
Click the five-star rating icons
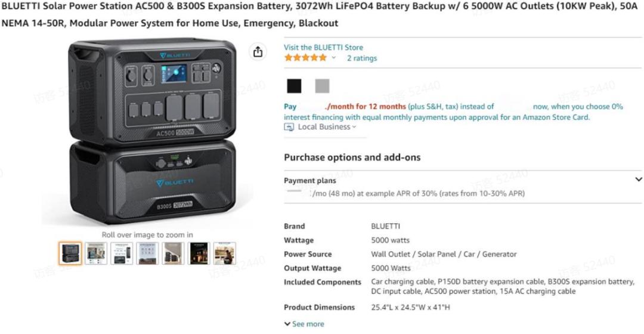click(x=305, y=58)
